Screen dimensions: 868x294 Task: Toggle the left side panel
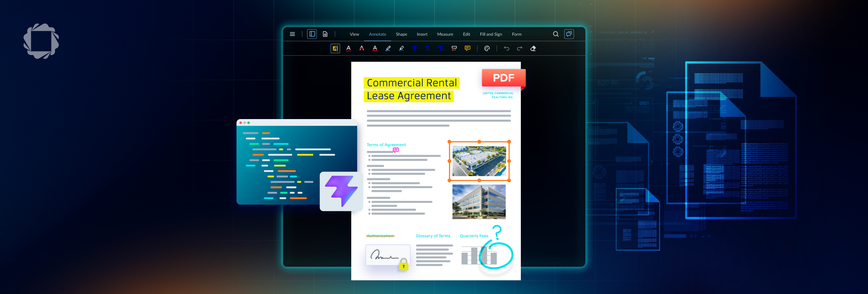click(312, 34)
